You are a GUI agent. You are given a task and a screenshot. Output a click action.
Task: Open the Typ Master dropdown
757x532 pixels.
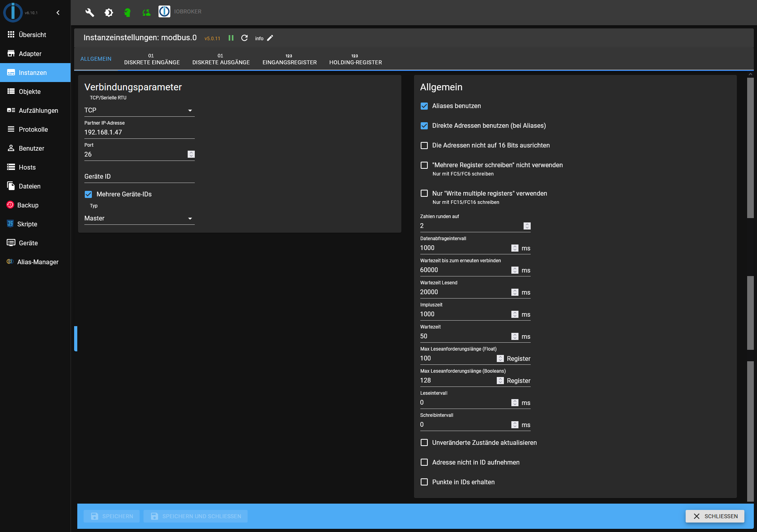[x=140, y=218]
